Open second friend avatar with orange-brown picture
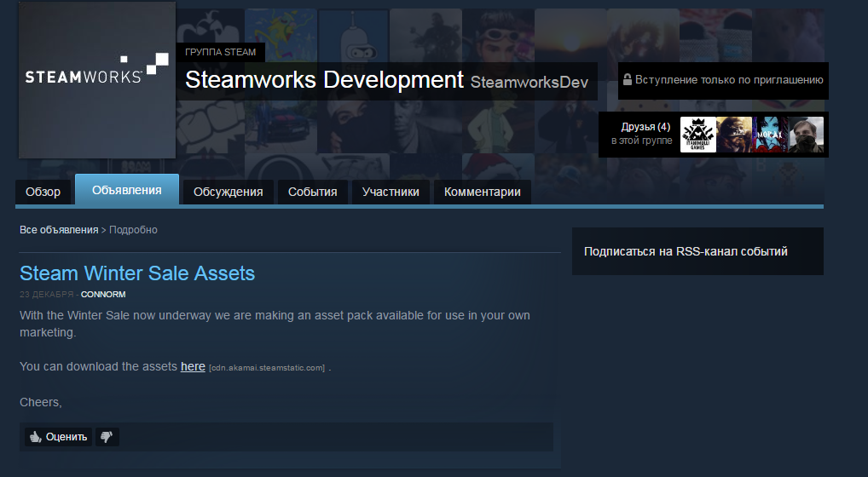Screen dimensions: 868x477 (734, 135)
